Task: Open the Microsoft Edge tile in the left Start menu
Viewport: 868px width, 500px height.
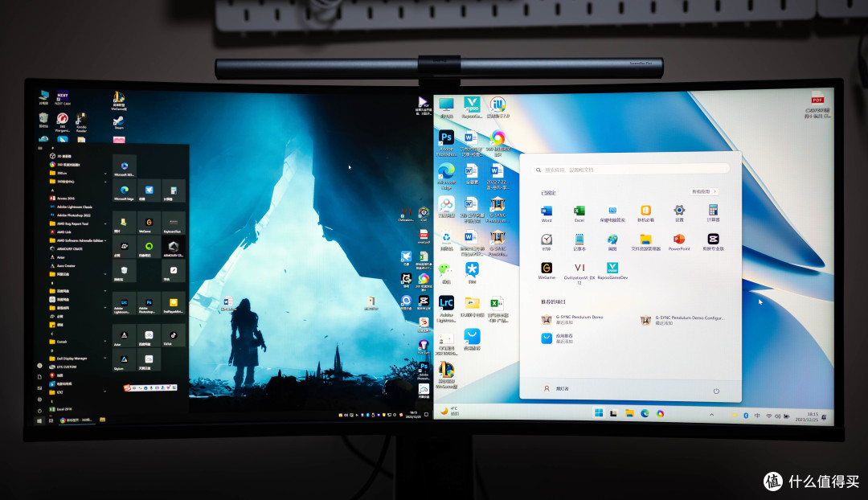Action: click(x=125, y=191)
